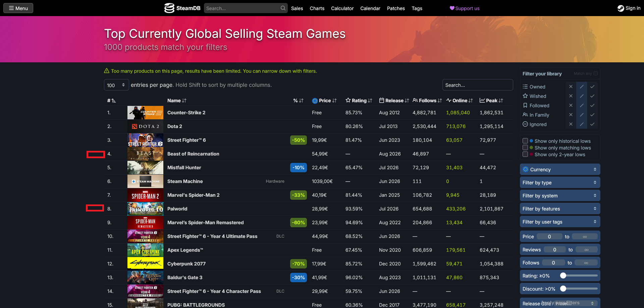Open the Calendar page
The height and width of the screenshot is (308, 644).
tap(370, 8)
